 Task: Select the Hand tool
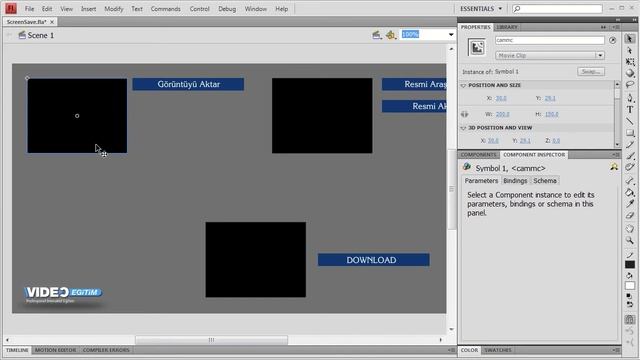coord(630,229)
